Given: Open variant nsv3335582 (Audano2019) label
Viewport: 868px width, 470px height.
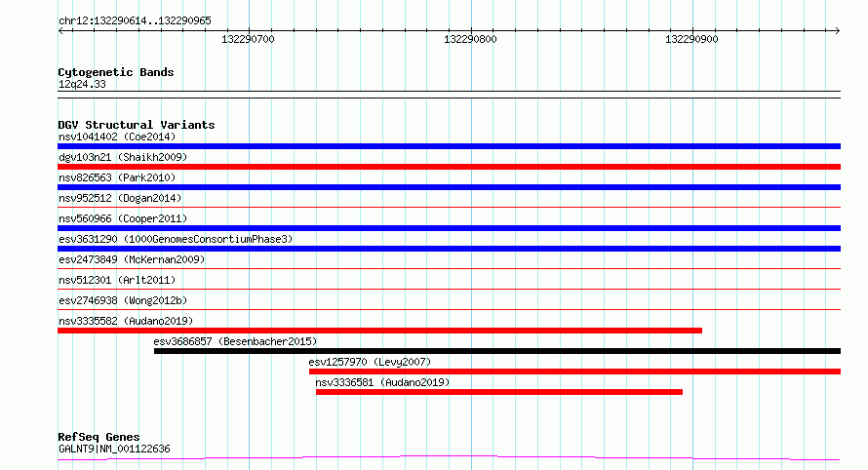Looking at the screenshot, I should [126, 321].
